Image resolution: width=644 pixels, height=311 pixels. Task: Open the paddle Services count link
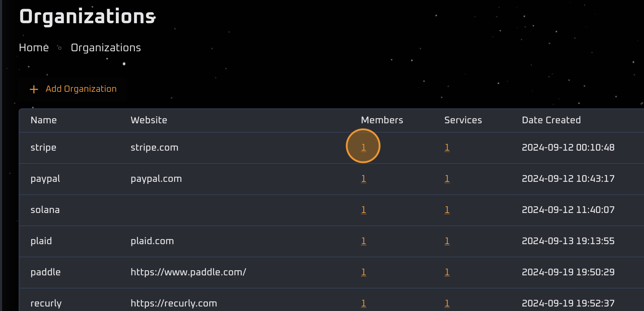(447, 272)
